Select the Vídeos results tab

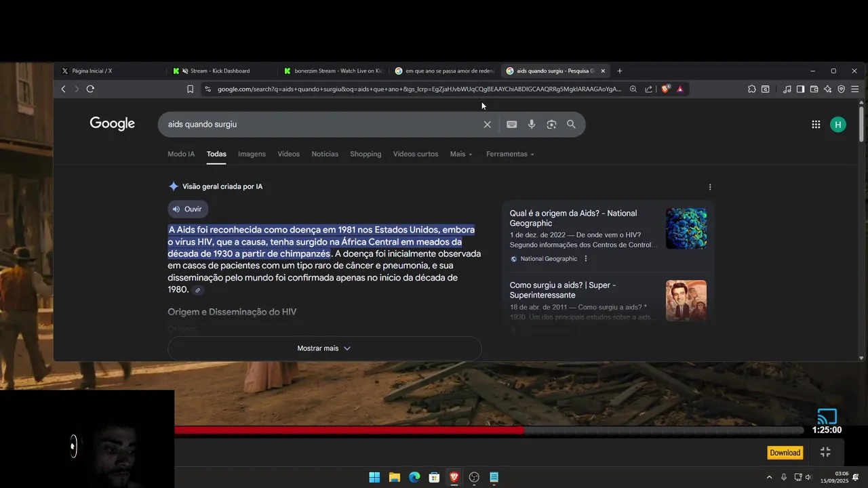288,154
